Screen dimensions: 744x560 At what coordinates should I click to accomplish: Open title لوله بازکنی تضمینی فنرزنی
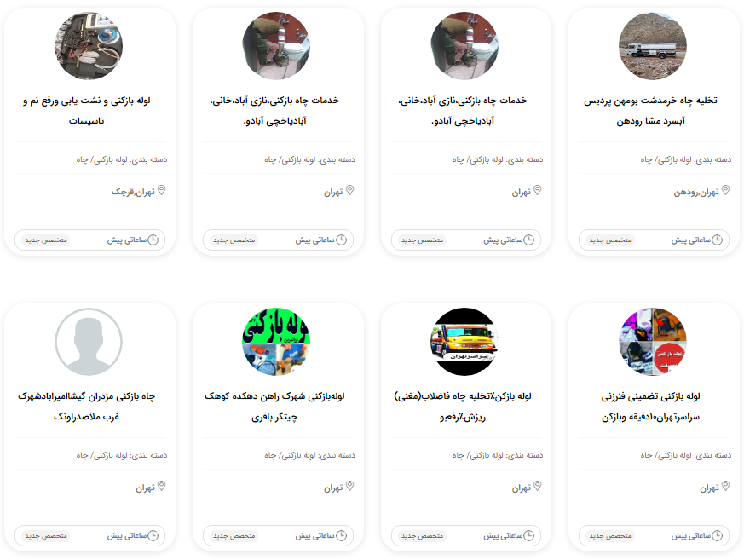[650, 407]
